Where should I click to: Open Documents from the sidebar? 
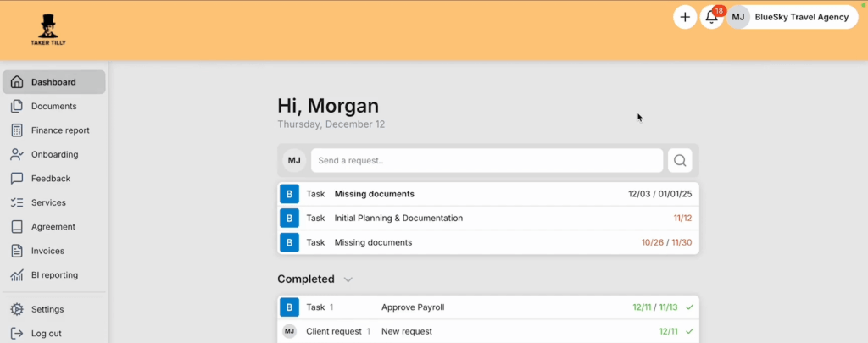[53, 107]
